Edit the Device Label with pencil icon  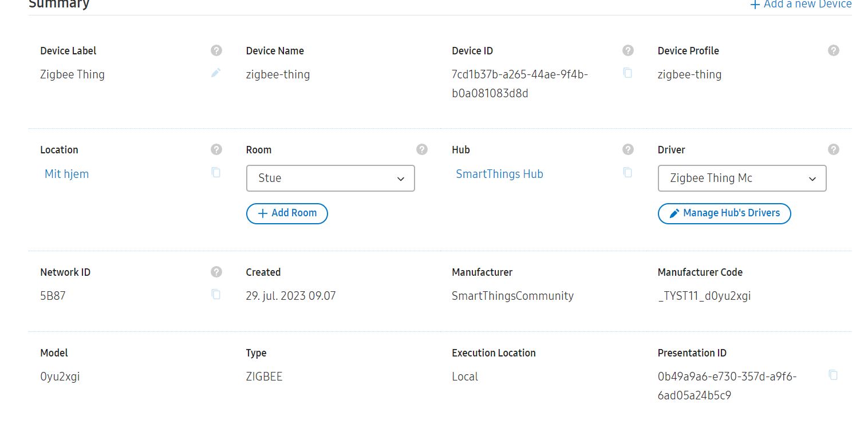tap(216, 73)
